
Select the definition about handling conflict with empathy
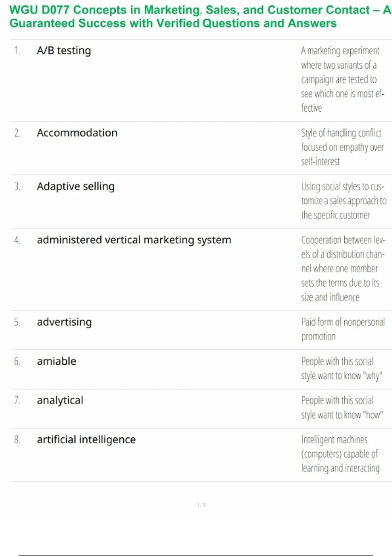click(341, 147)
